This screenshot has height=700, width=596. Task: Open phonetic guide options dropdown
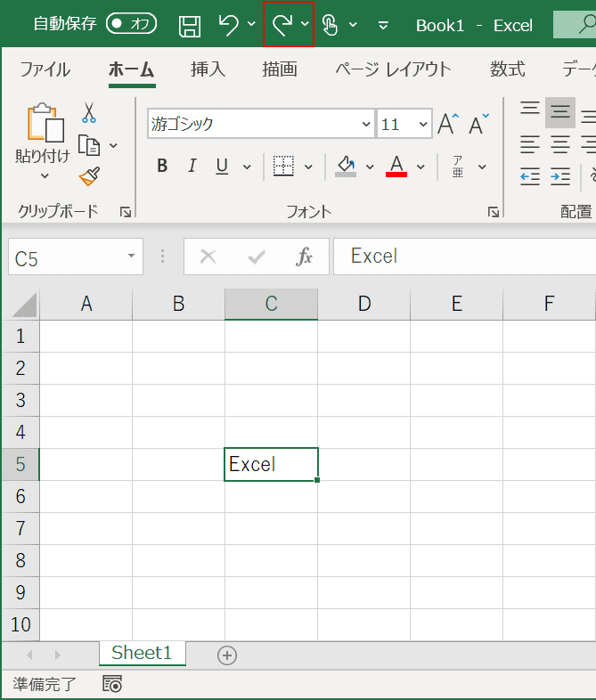(482, 167)
